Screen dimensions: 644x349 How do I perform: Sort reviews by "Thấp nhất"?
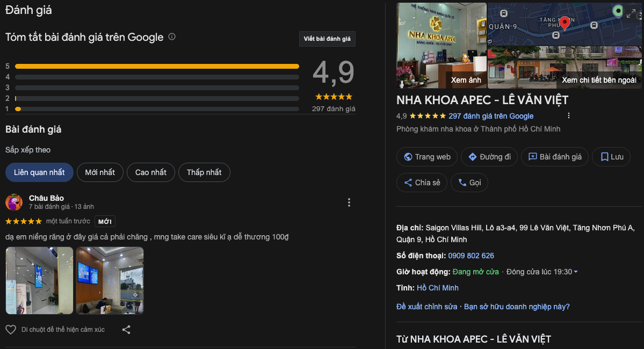pos(204,172)
